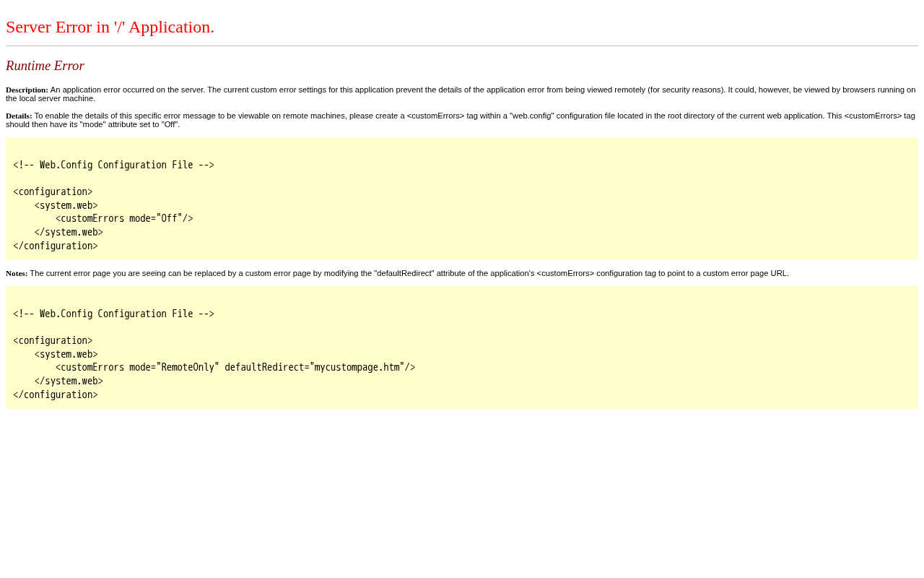Viewport: 924px width, 578px height.
Task: Click the customErrors mode="Off" code line
Action: coord(124,219)
